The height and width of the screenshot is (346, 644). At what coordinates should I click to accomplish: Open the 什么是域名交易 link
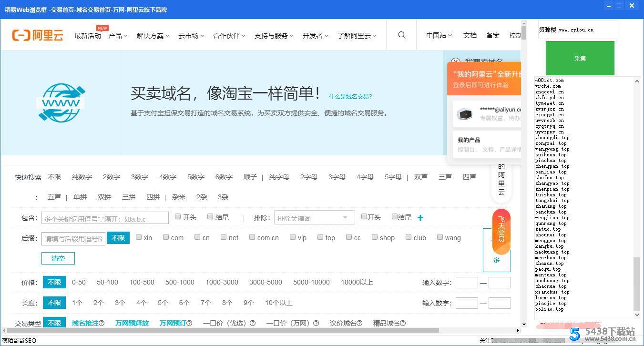click(350, 96)
